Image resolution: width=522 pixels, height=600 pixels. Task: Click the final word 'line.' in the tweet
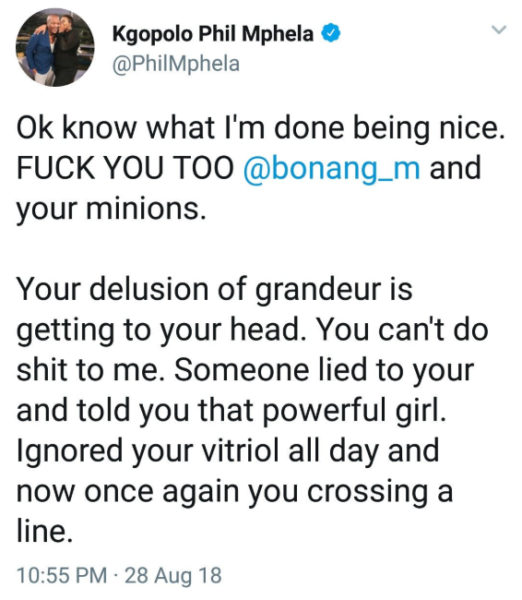44,532
